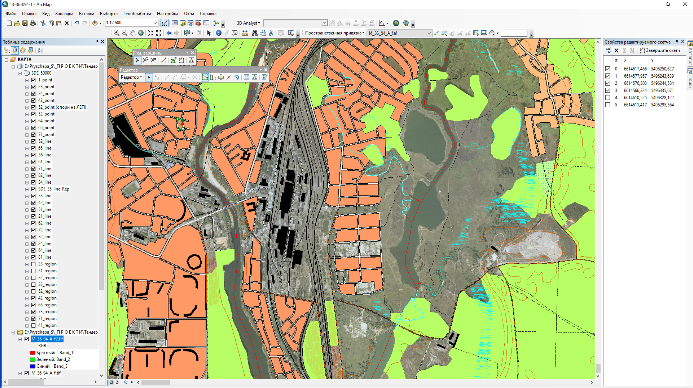Open the Attributes window from Editor toolbar
This screenshot has width=693, height=388.
click(x=247, y=77)
